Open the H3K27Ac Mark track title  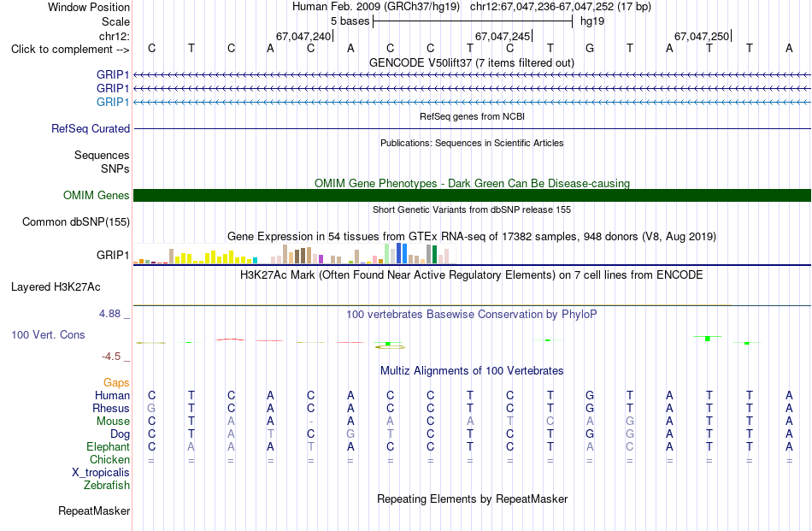click(472, 275)
